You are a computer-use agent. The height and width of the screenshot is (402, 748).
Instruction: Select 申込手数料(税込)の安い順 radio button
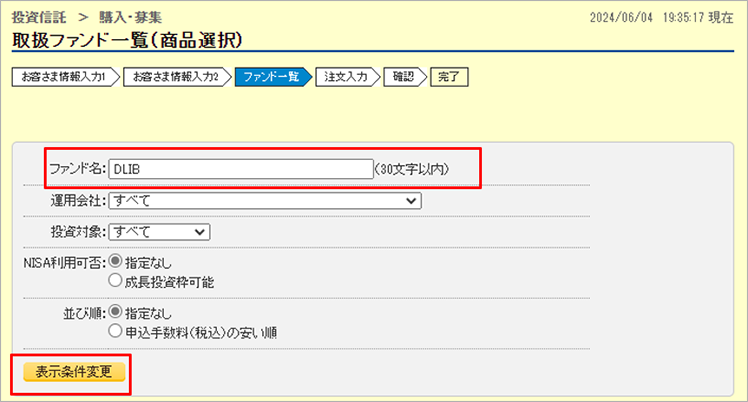[115, 331]
